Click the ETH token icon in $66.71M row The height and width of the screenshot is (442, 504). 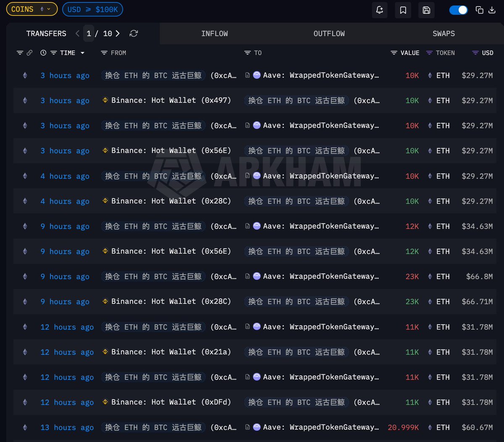click(x=430, y=302)
